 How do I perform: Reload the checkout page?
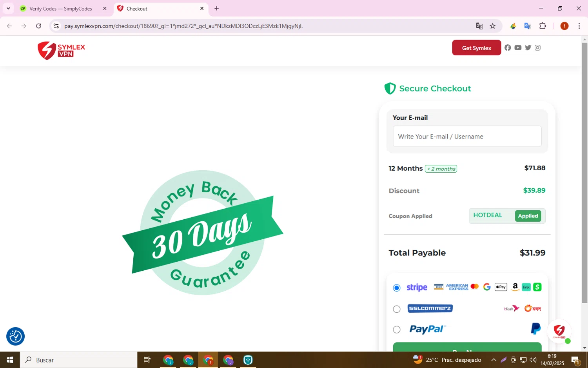click(38, 26)
